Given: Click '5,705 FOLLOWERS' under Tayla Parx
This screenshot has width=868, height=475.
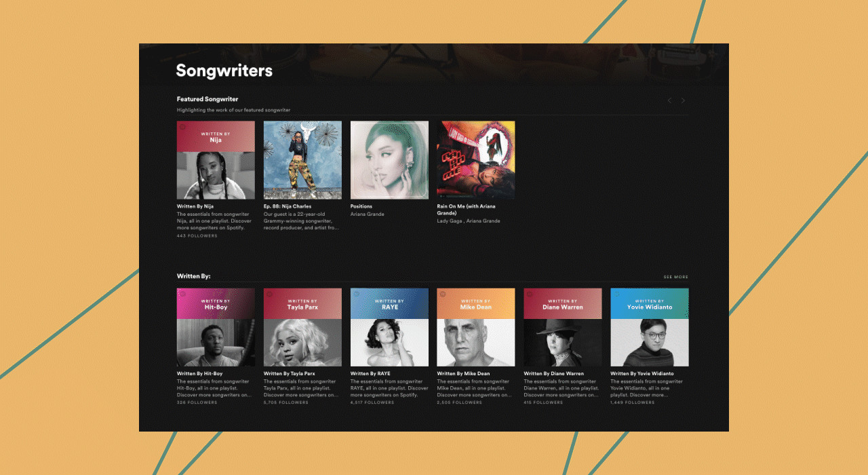Looking at the screenshot, I should [285, 402].
